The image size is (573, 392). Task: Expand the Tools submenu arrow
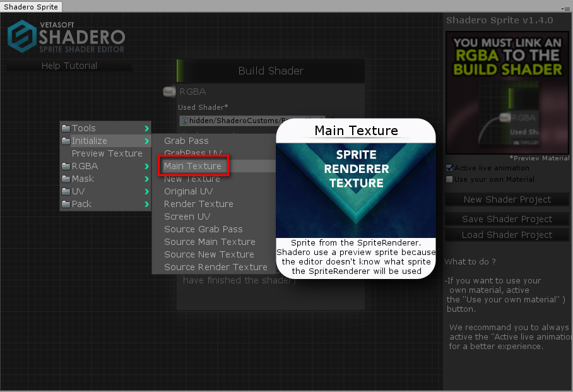tap(146, 128)
